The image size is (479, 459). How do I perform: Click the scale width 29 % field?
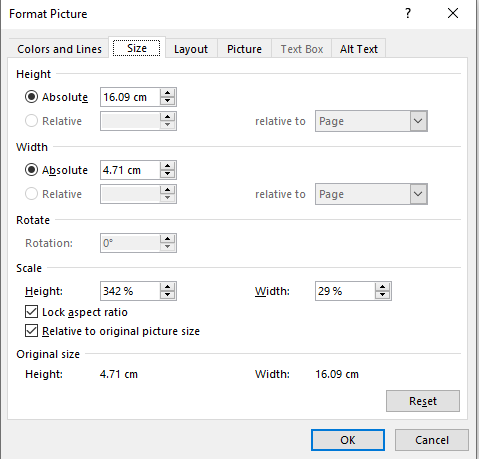[x=345, y=291]
